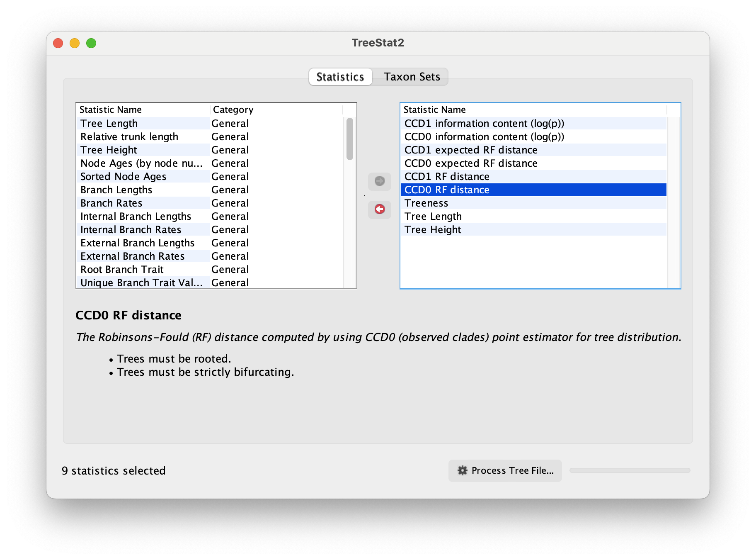Screen dimensions: 756x560
Task: Click the yellow minimize window button
Action: pos(75,43)
